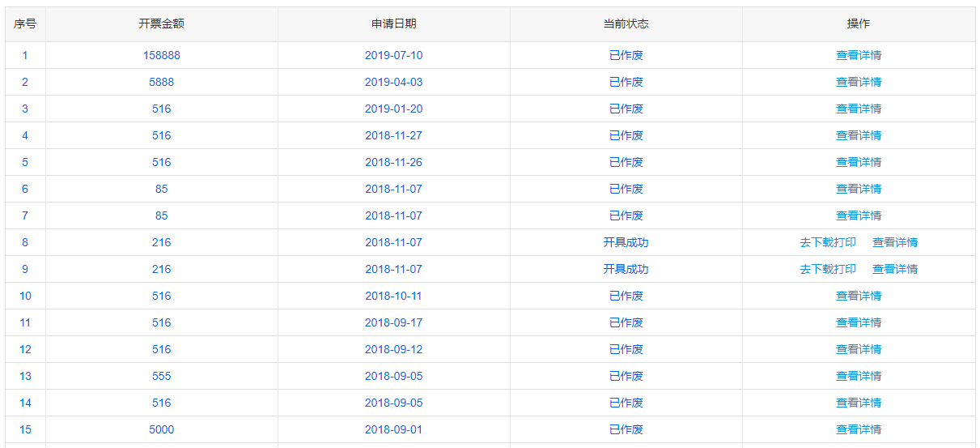Open 查看详情 in row 8

coord(895,242)
